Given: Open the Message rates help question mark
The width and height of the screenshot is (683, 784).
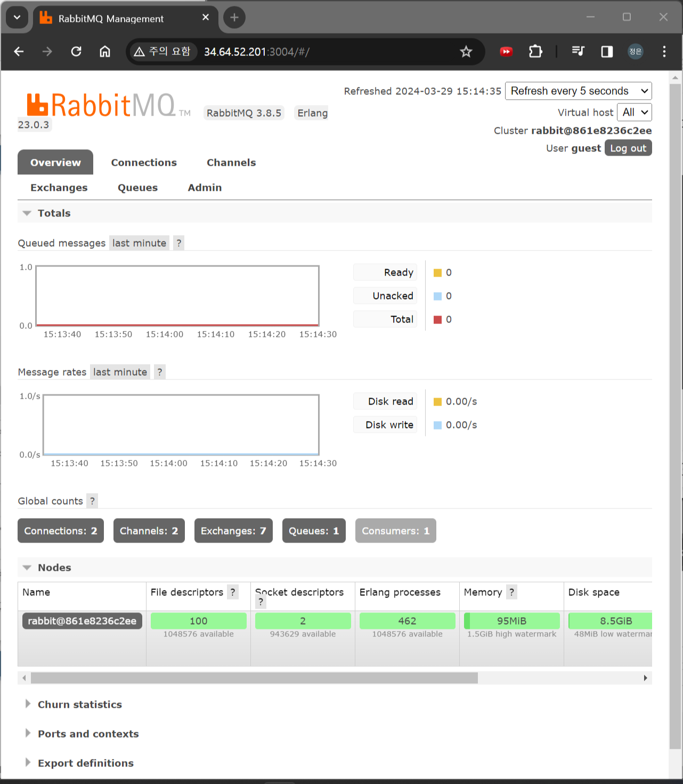Looking at the screenshot, I should [160, 372].
